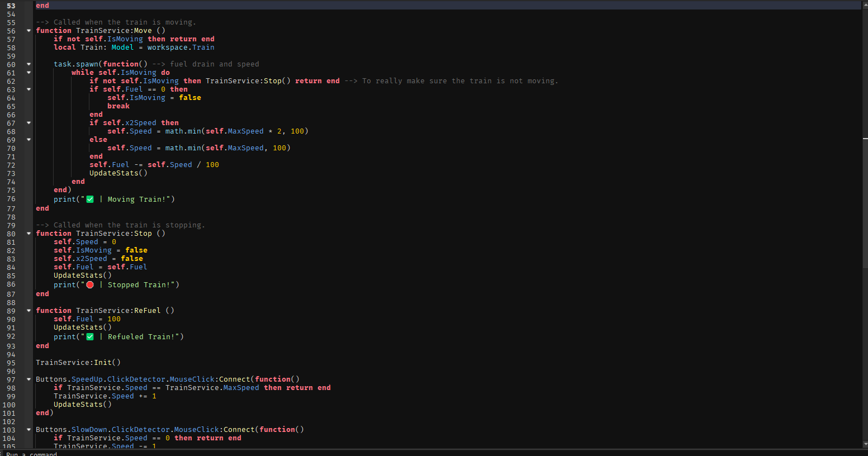Click the green checkmark emoji in Moving Train print
868x456 pixels.
point(90,199)
